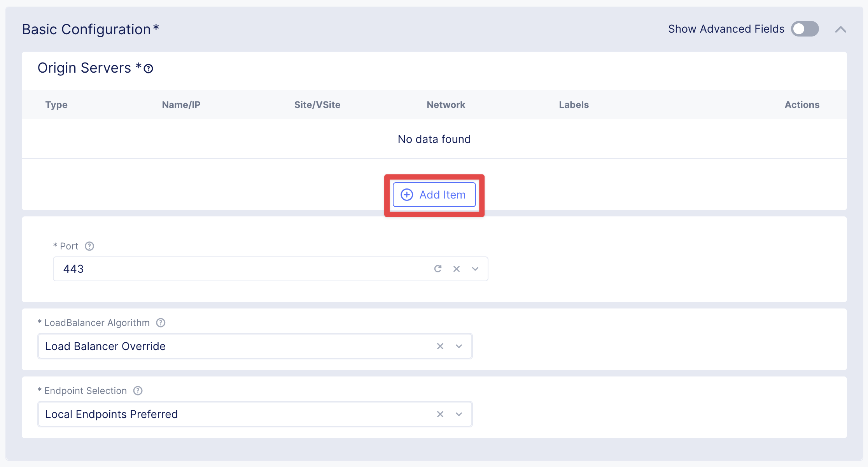Screen dimensions: 868x467
Task: Click the Site/VSite column header
Action: click(317, 105)
